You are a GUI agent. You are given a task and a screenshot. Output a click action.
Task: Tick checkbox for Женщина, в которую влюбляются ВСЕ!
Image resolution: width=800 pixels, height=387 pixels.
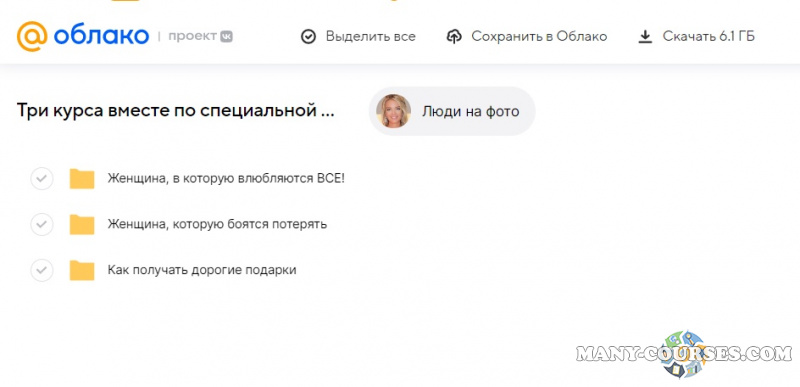pos(42,179)
